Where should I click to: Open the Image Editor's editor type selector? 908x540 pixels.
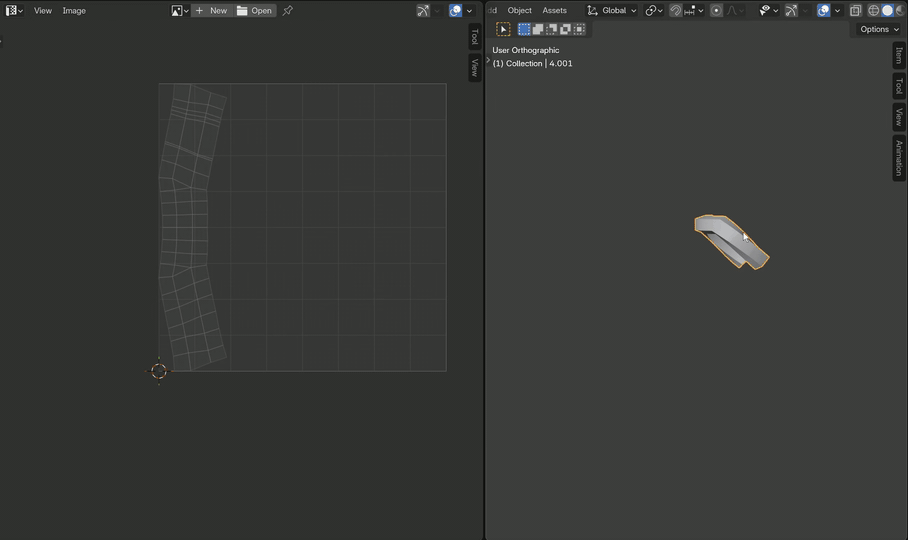click(14, 10)
